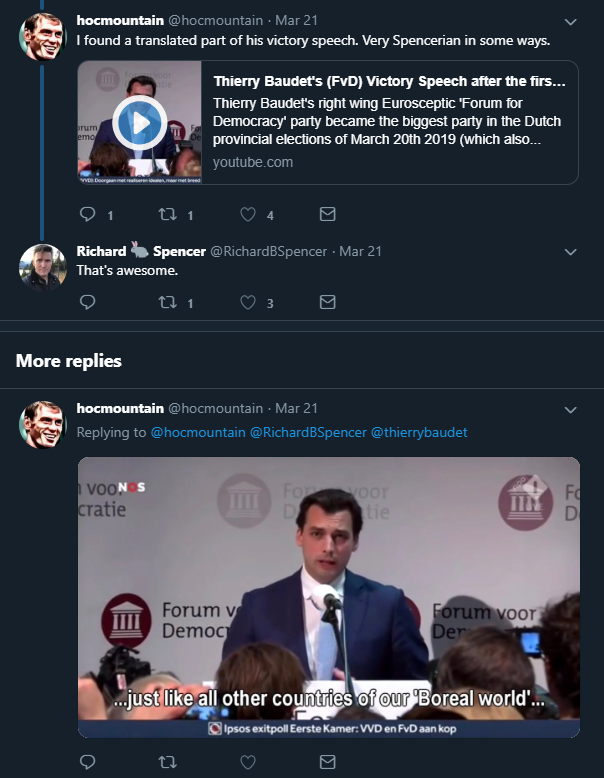Open hocmountain's avatar on top tweet

[x=43, y=36]
